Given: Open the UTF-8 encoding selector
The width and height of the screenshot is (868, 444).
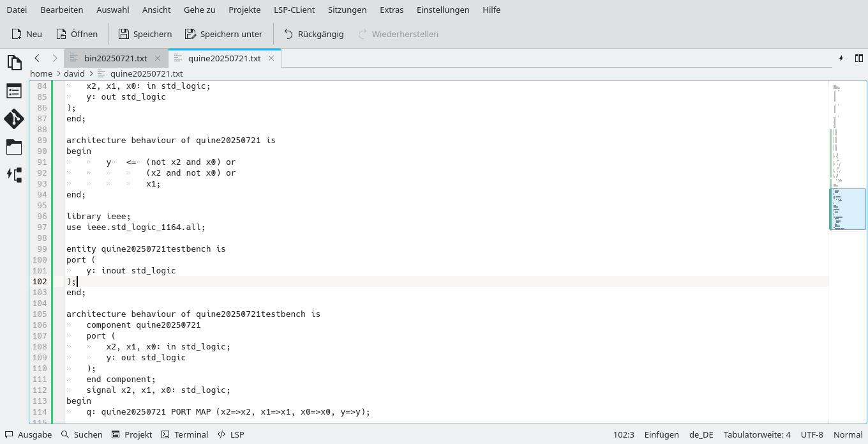Looking at the screenshot, I should [x=812, y=434].
